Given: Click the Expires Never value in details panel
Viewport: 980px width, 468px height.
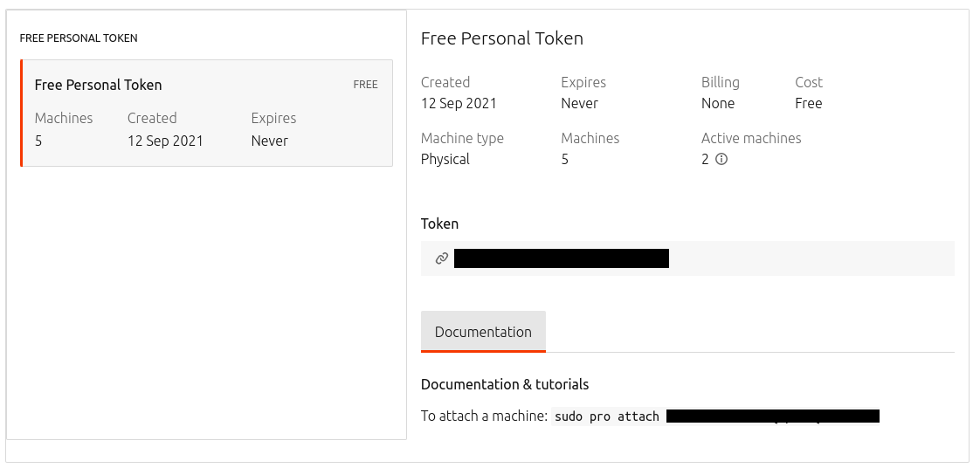Looking at the screenshot, I should coord(579,103).
